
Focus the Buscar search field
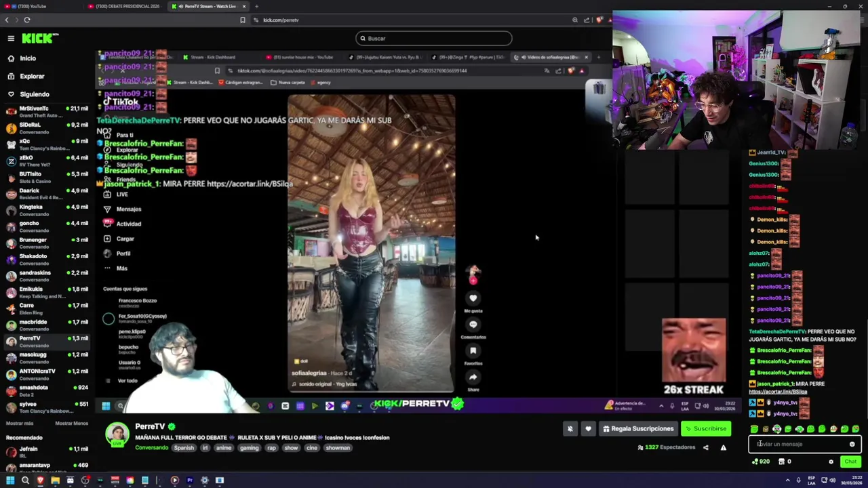434,39
